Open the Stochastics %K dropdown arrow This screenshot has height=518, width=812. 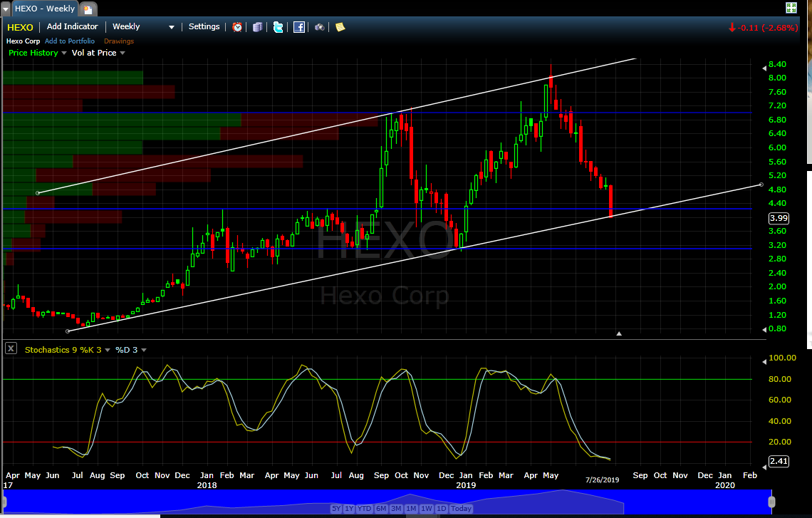[x=108, y=350]
